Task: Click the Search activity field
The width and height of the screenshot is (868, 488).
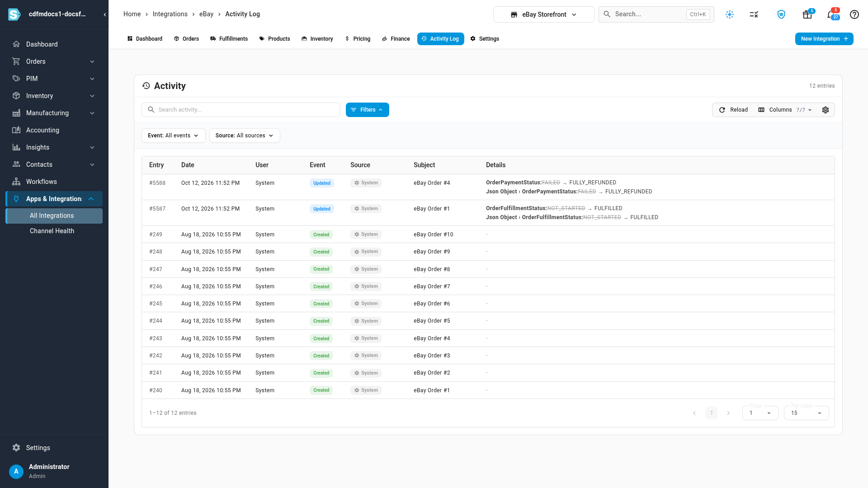Action: click(241, 110)
